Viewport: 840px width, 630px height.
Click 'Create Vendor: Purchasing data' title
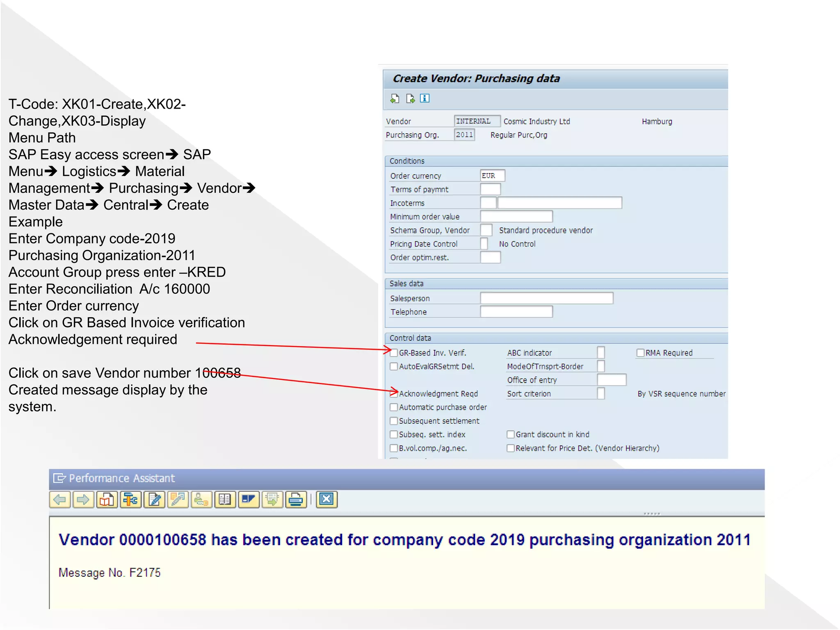click(x=476, y=78)
